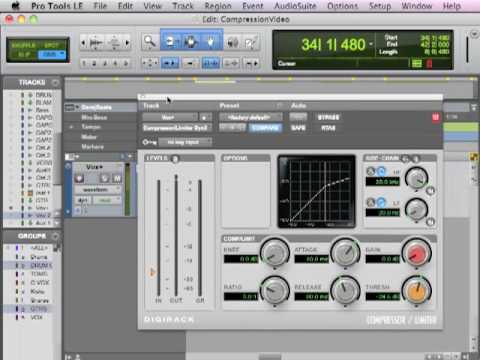Open the Window menu
The height and width of the screenshot is (360, 480).
[x=417, y=6]
